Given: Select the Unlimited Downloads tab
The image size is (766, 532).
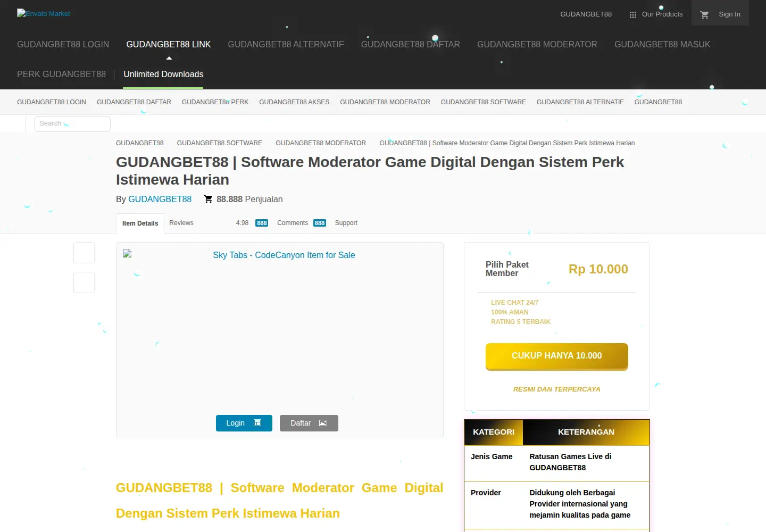Looking at the screenshot, I should pyautogui.click(x=163, y=74).
